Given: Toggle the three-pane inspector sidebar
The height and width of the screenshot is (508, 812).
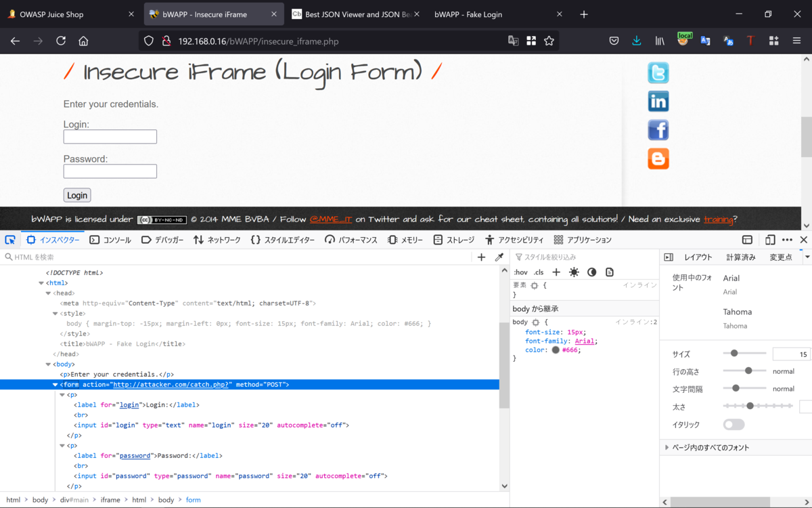Looking at the screenshot, I should (x=669, y=257).
